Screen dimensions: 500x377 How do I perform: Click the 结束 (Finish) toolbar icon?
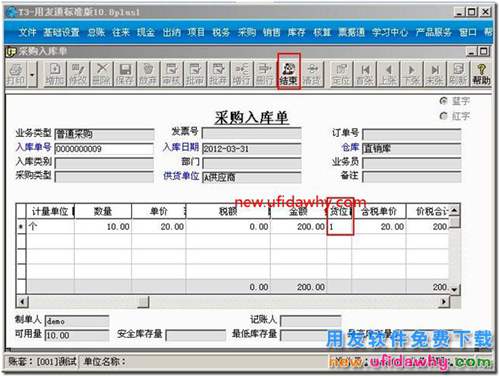pyautogui.click(x=288, y=74)
